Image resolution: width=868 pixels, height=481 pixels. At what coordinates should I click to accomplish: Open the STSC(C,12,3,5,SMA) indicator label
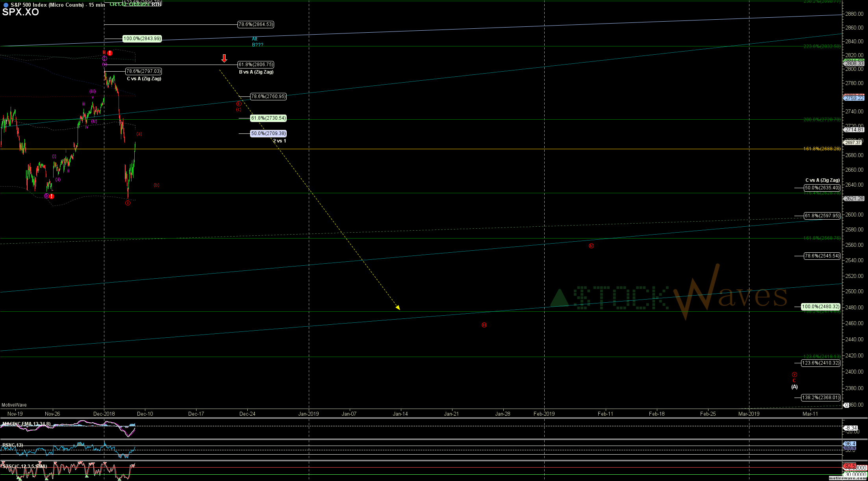click(25, 466)
